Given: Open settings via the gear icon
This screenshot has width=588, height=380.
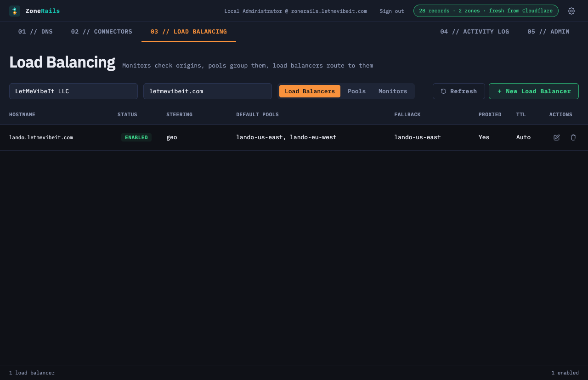Looking at the screenshot, I should [571, 11].
